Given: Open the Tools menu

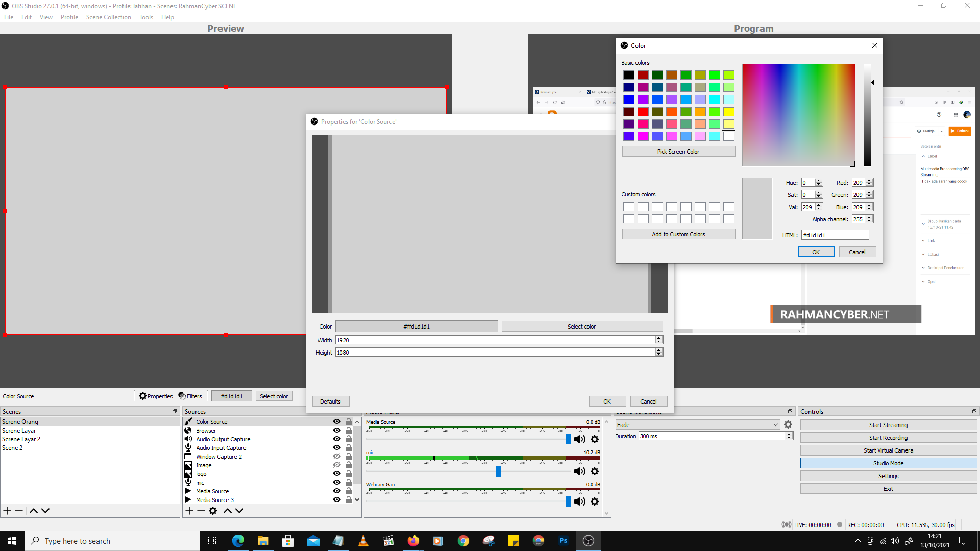Looking at the screenshot, I should coord(146,17).
